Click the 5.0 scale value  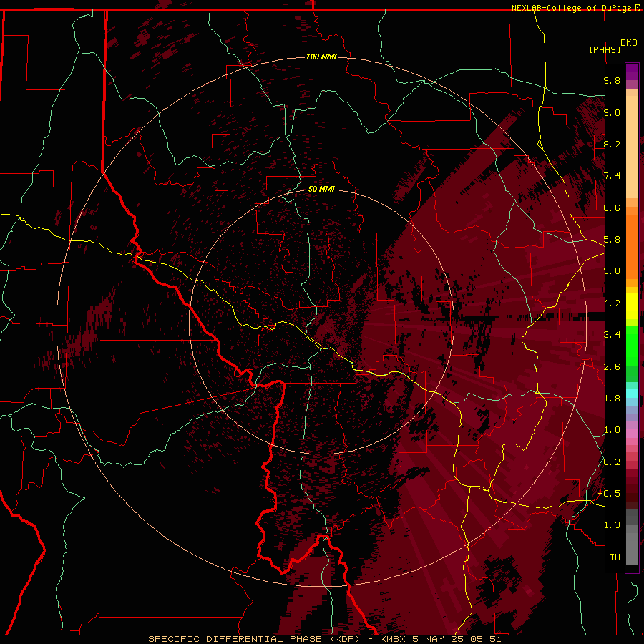click(612, 271)
